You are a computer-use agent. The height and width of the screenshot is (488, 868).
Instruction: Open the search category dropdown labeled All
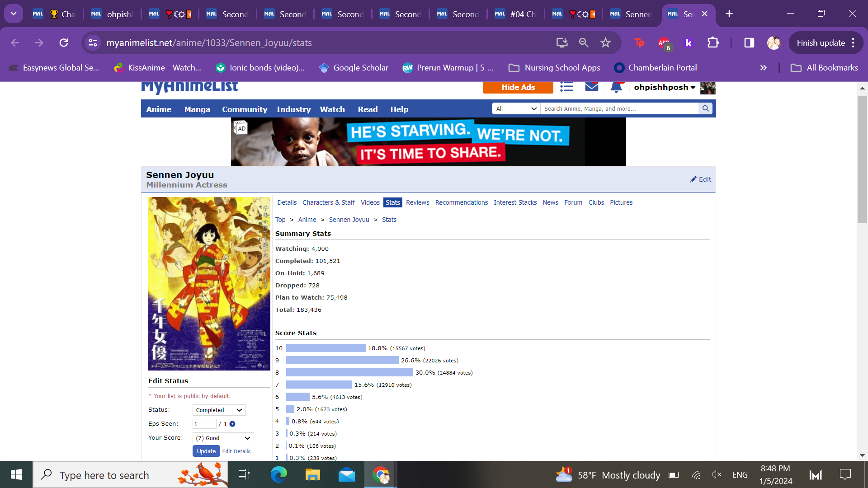click(x=516, y=108)
